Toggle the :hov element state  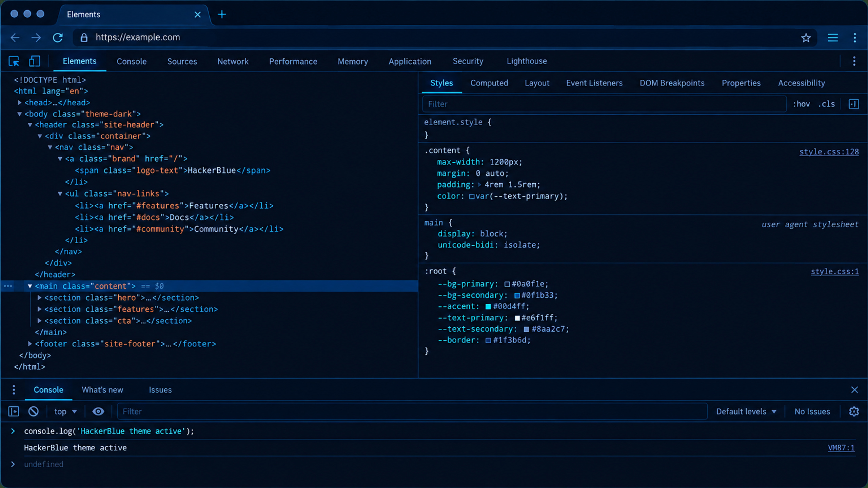(x=802, y=104)
